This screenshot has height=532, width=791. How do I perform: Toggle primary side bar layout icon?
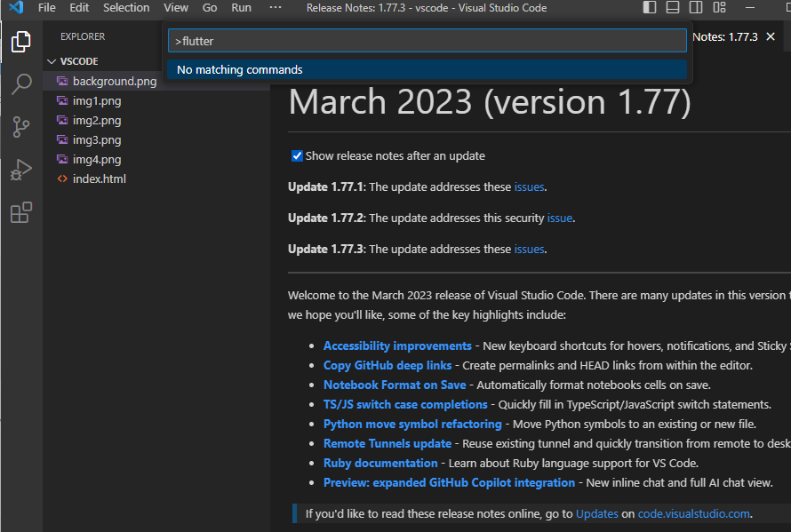tap(650, 8)
